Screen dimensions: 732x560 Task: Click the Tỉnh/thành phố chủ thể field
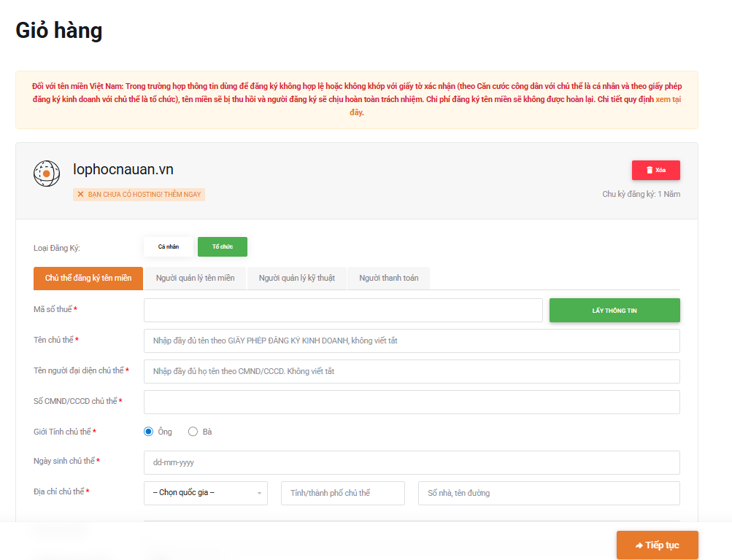(342, 493)
